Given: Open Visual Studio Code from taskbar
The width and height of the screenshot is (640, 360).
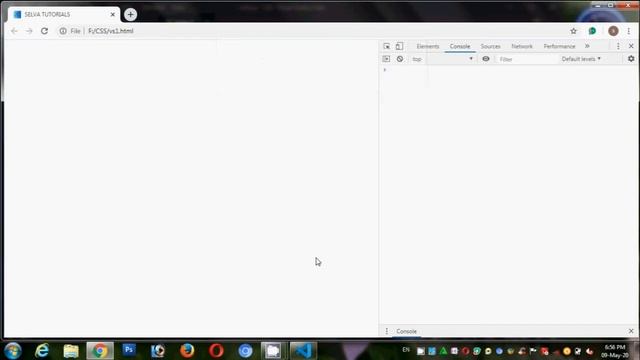Looking at the screenshot, I should [303, 351].
